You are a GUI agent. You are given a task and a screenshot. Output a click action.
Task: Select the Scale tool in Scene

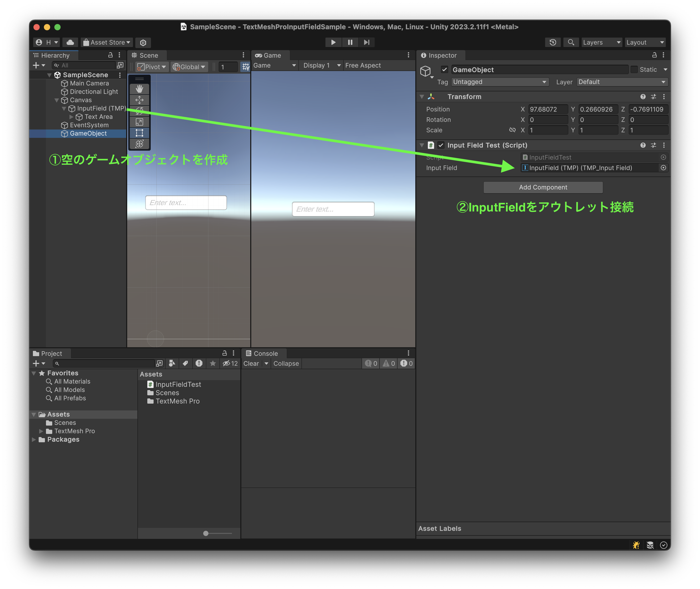(139, 122)
